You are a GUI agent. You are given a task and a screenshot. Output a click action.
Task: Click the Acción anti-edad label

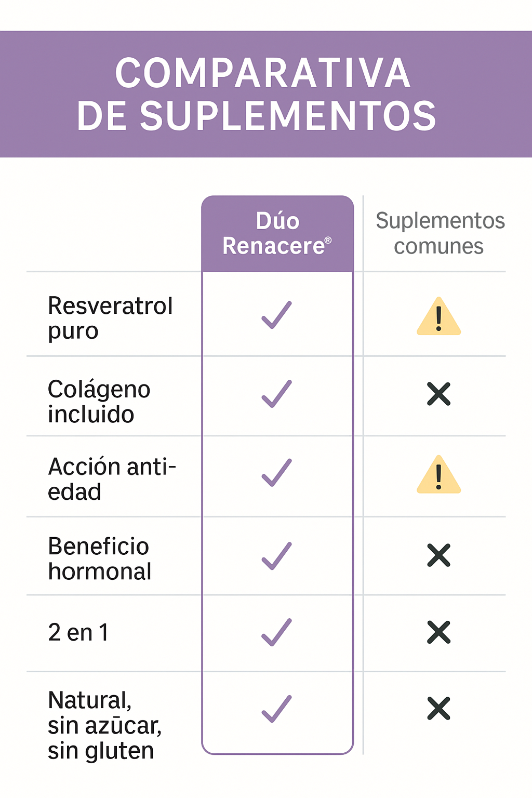(x=112, y=479)
